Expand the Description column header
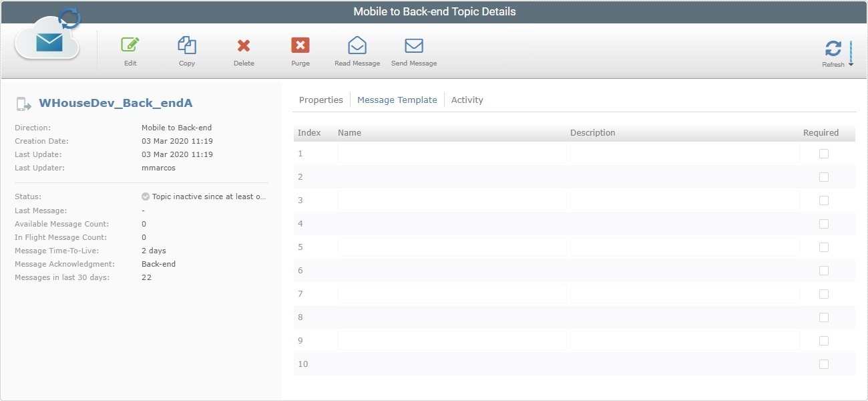This screenshot has width=868, height=401. point(592,132)
